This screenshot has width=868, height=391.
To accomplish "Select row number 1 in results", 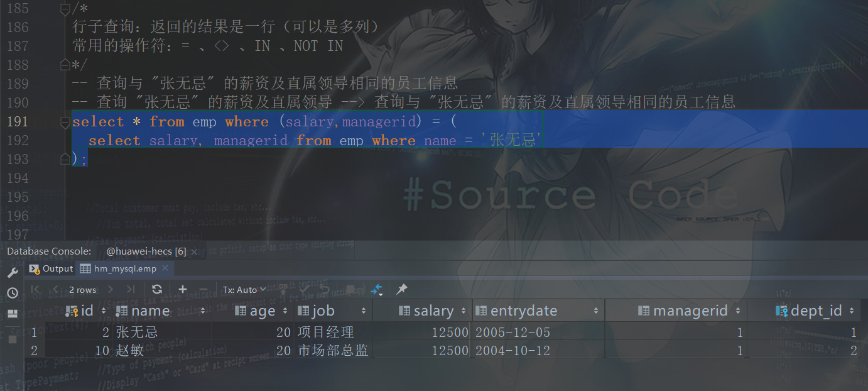I will 34,333.
